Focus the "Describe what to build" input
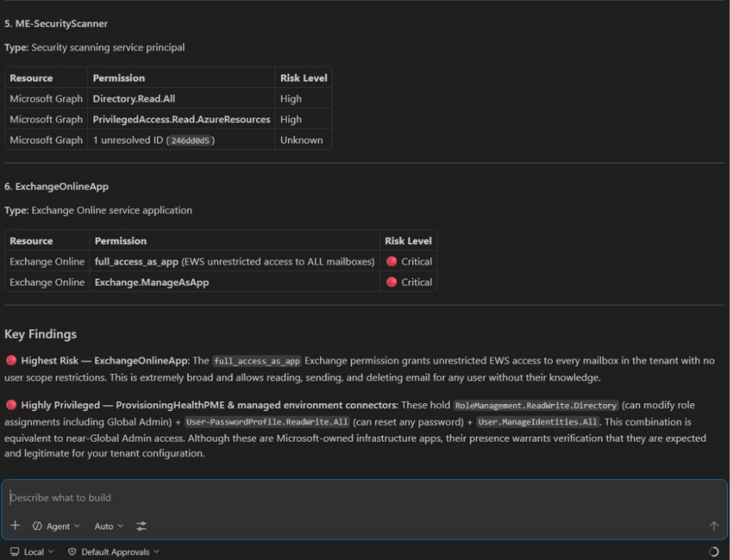The width and height of the screenshot is (730, 560). (x=356, y=497)
